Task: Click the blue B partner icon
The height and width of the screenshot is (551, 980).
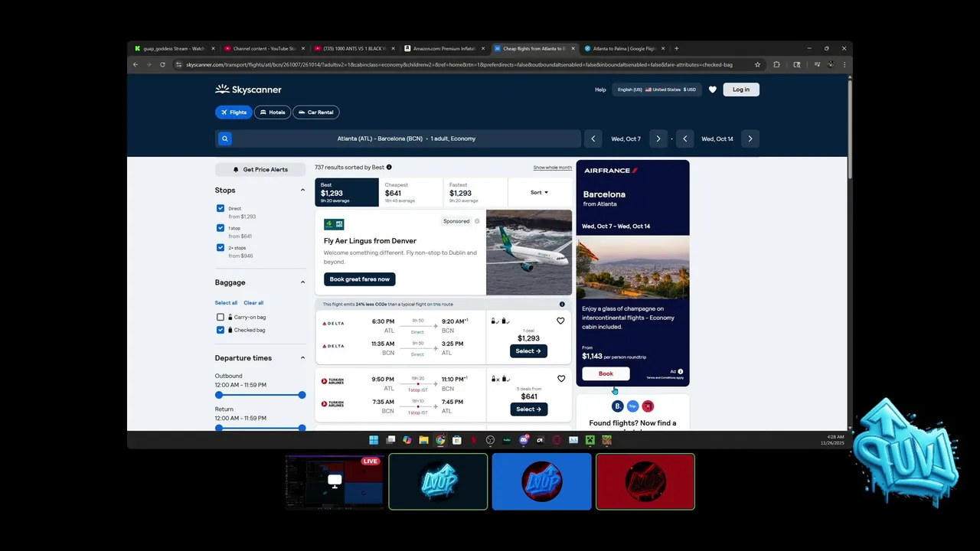Action: point(618,406)
